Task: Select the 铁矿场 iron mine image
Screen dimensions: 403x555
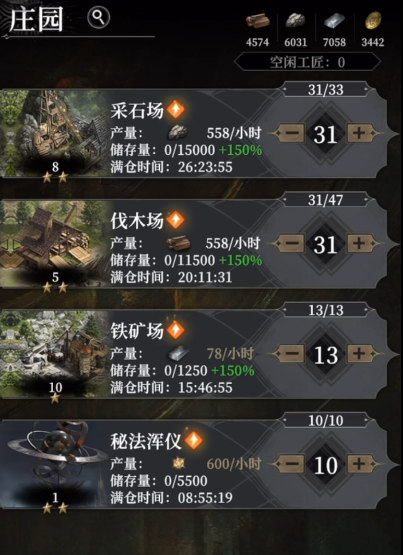Action: (54, 354)
